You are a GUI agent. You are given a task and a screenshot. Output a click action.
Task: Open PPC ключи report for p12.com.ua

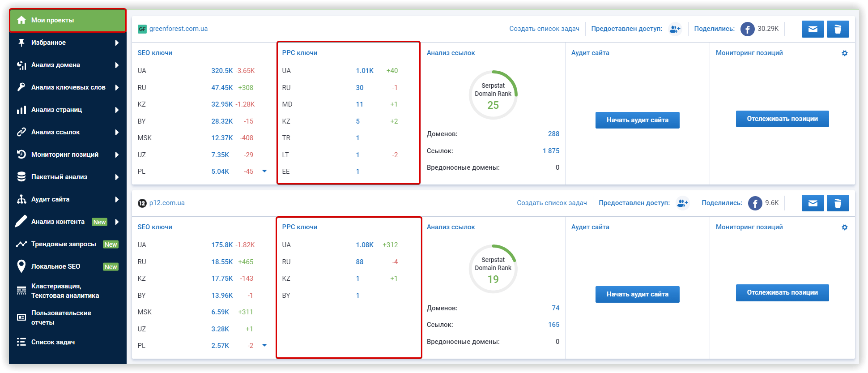click(x=300, y=227)
